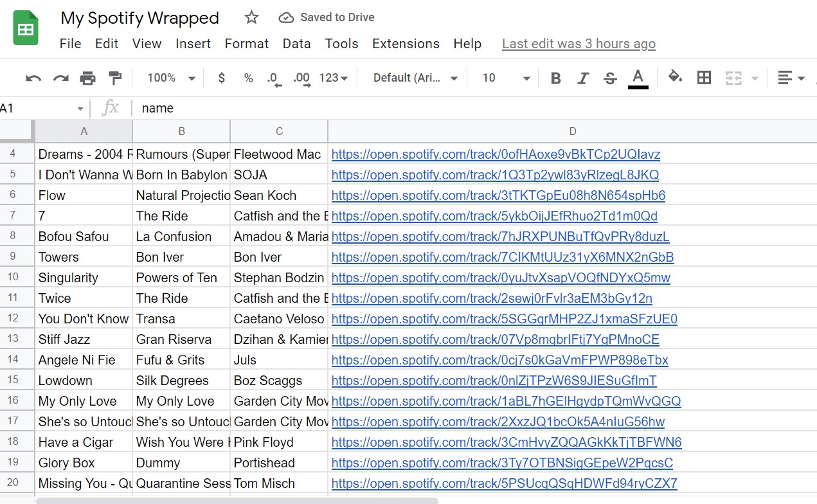Click the horizontal scrollbar at bottom
This screenshot has width=817, height=504.
click(237, 500)
